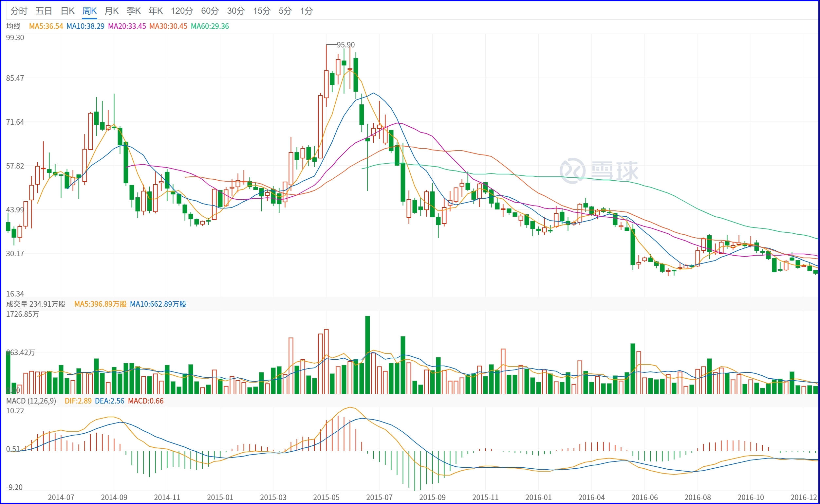Click the MA60:29.36 indicator label
This screenshot has width=820, height=504.
[210, 26]
